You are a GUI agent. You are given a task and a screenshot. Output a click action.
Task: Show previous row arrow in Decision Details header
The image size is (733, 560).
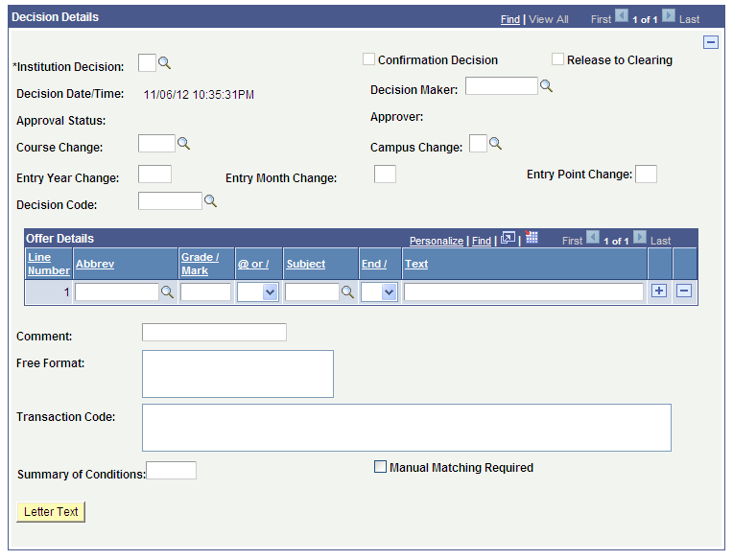(622, 16)
